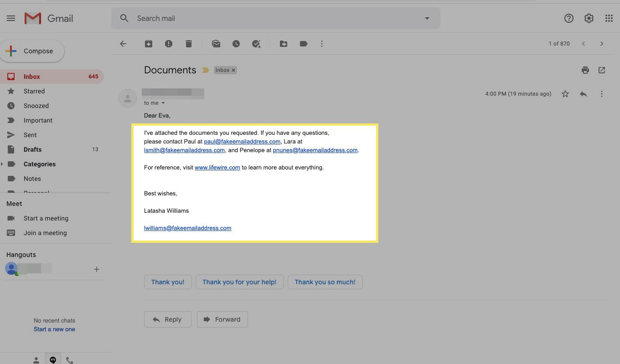Screen dimensions: 620x364
Task: Print all messages
Action: point(585,70)
